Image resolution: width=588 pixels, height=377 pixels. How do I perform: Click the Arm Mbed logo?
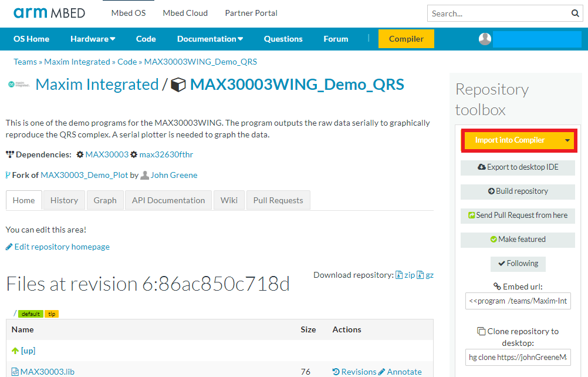[49, 13]
